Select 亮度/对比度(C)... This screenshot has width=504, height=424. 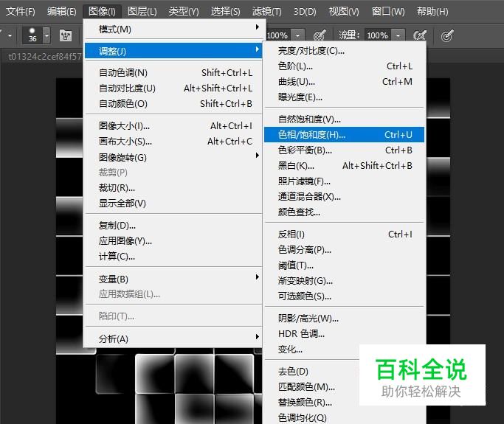coord(345,51)
